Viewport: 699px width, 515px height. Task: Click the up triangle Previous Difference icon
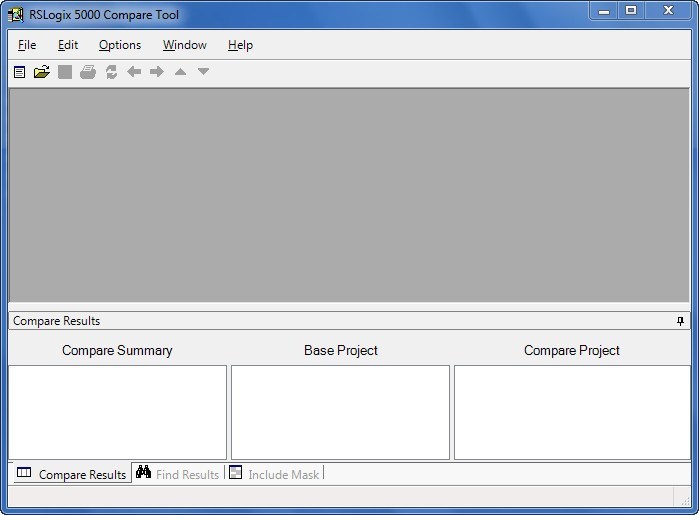point(180,72)
